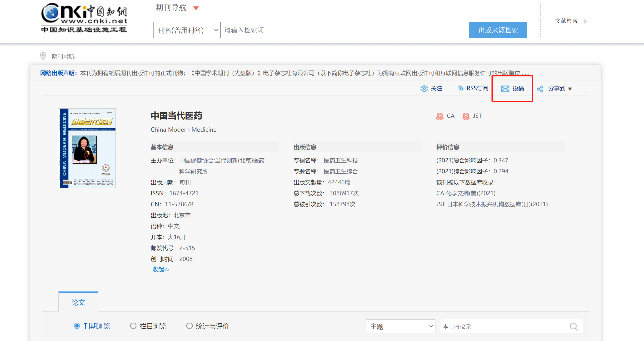This screenshot has width=644, height=341.
Task: Open the 期刊导航 breadcrumb link
Action: [x=63, y=56]
